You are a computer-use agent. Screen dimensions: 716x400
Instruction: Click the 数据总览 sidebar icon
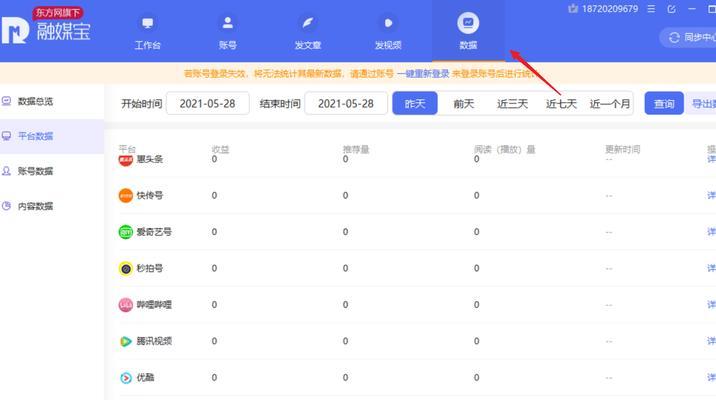[6, 101]
